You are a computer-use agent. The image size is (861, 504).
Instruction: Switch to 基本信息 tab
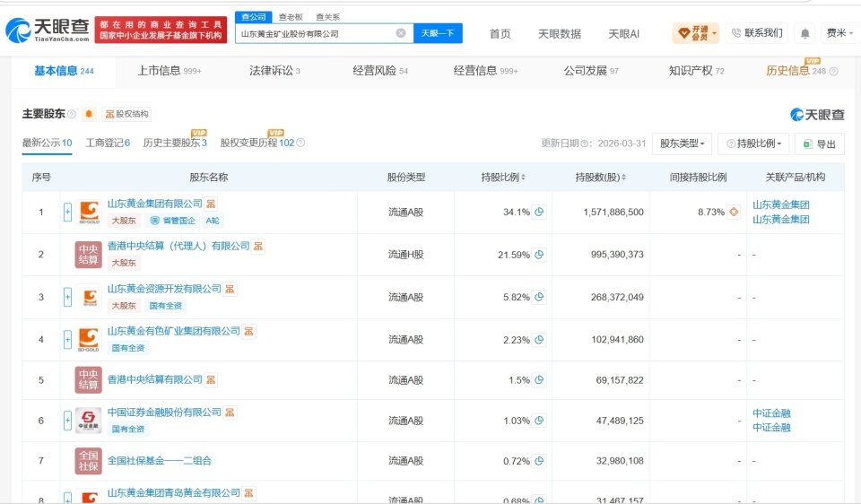pyautogui.click(x=64, y=71)
